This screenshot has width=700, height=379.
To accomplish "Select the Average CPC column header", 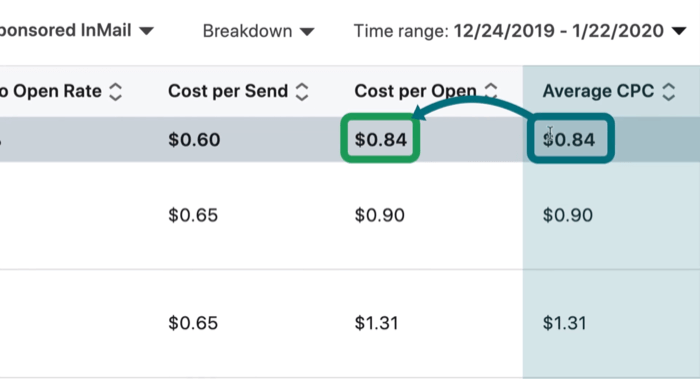I will 598,91.
